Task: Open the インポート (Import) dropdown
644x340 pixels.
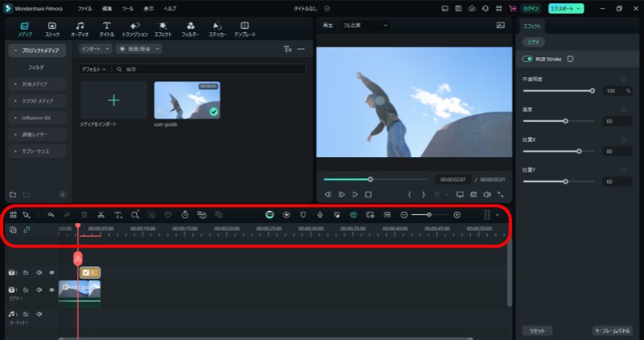Action: (94, 49)
